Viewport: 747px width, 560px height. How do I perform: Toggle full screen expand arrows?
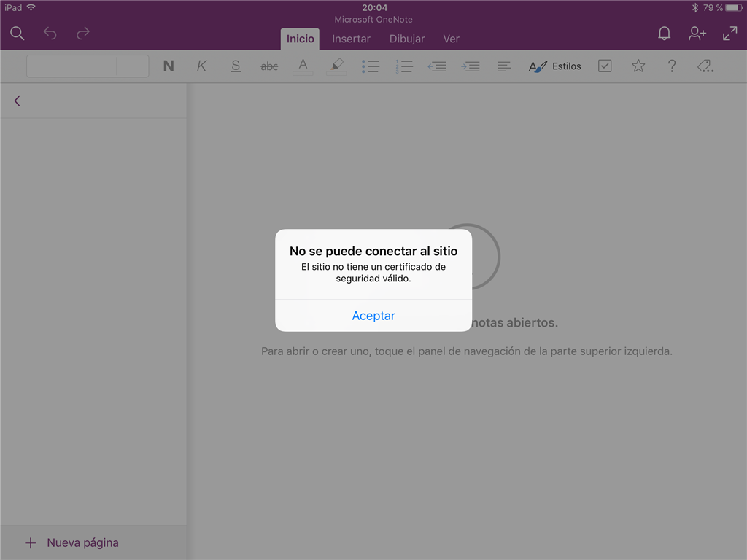[x=729, y=34]
